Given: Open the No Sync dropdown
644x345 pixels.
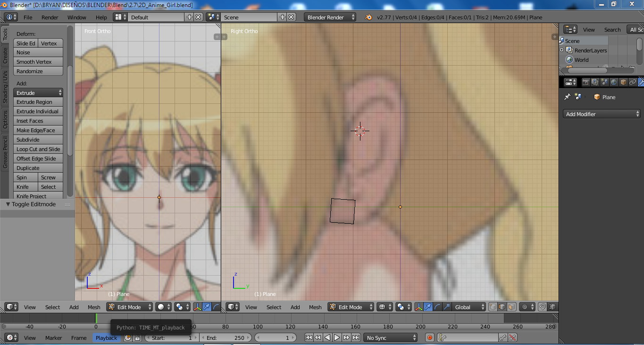Looking at the screenshot, I should pos(391,337).
